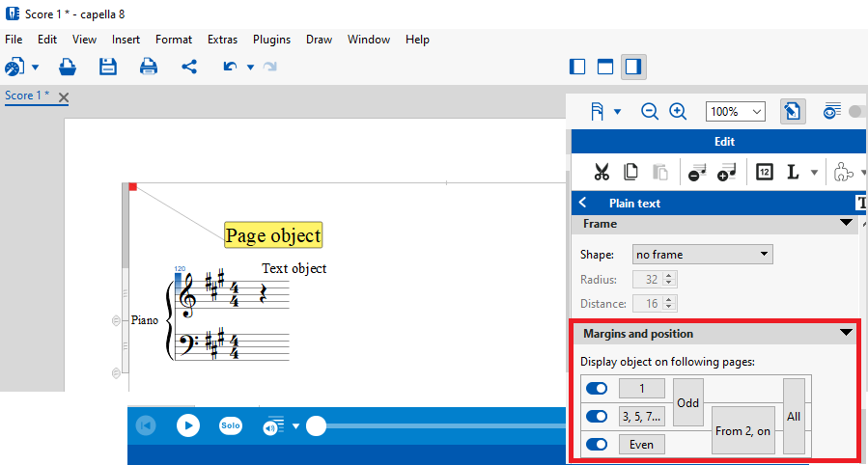Click the remove note minus icon
868x465 pixels.
[x=697, y=173]
